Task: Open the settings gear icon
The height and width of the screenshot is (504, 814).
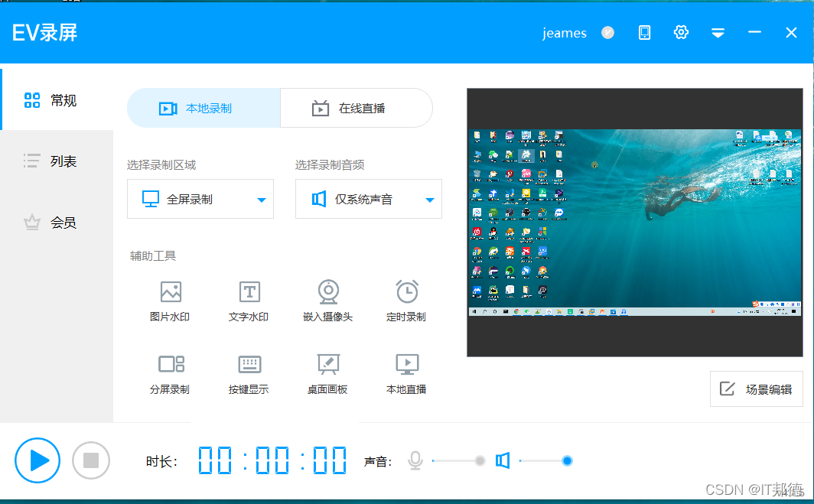Action: coord(681,33)
